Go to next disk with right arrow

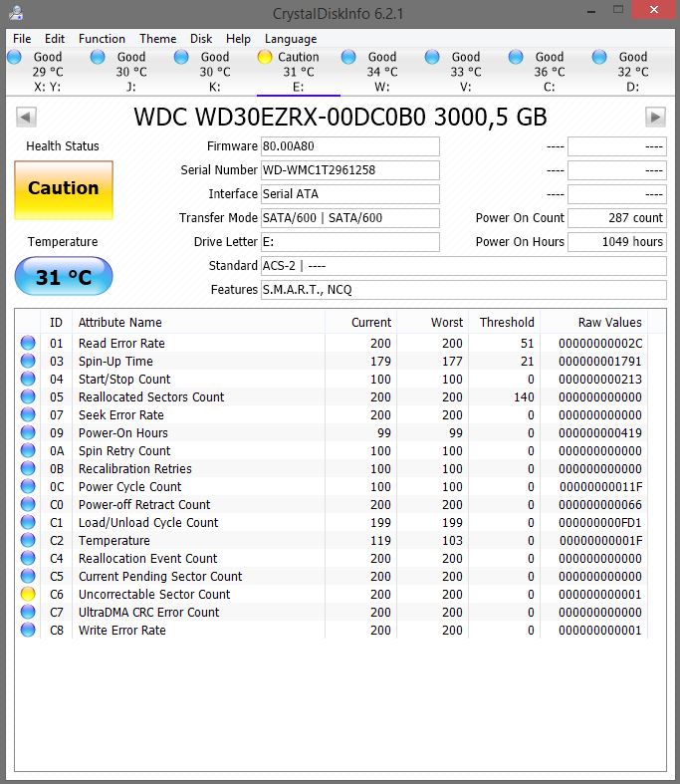pyautogui.click(x=655, y=118)
